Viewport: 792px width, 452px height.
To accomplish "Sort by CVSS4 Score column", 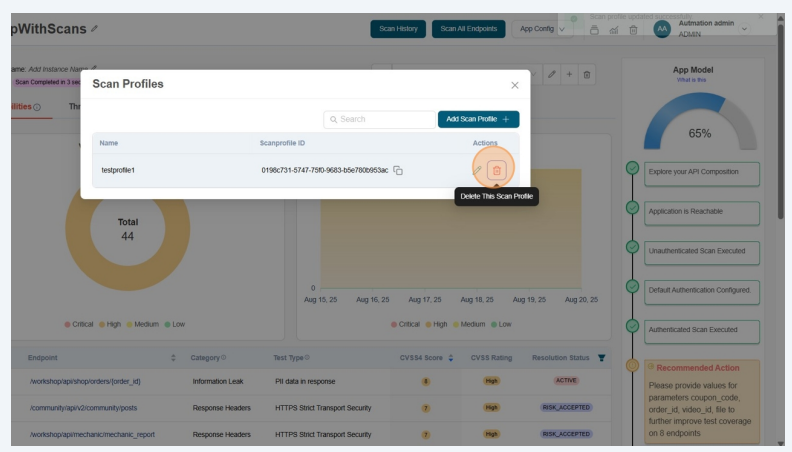I will [x=450, y=357].
